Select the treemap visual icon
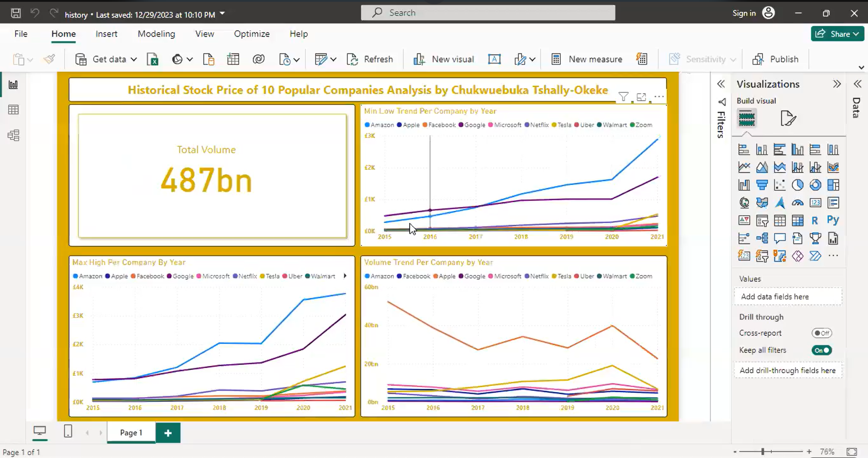868x458 pixels. [x=834, y=185]
